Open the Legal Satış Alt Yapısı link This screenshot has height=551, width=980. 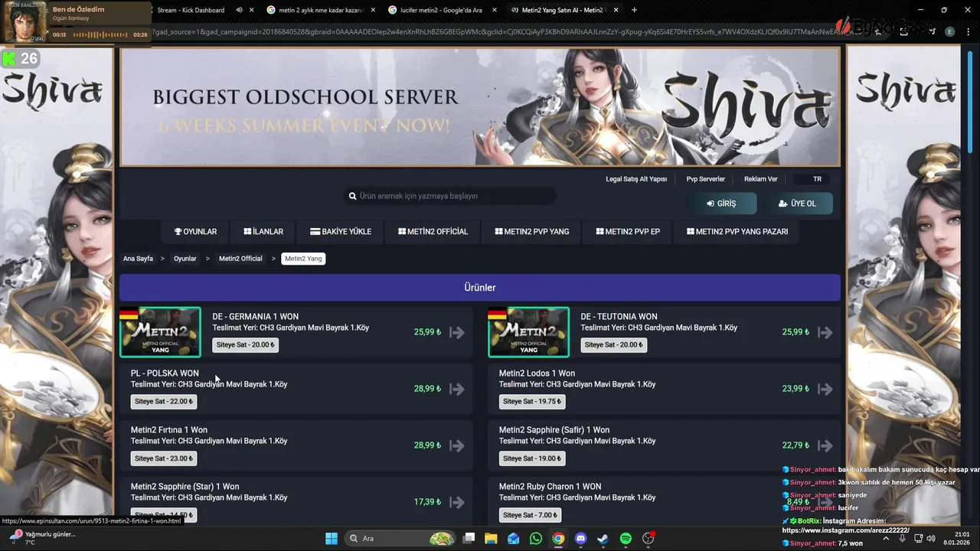pos(636,179)
